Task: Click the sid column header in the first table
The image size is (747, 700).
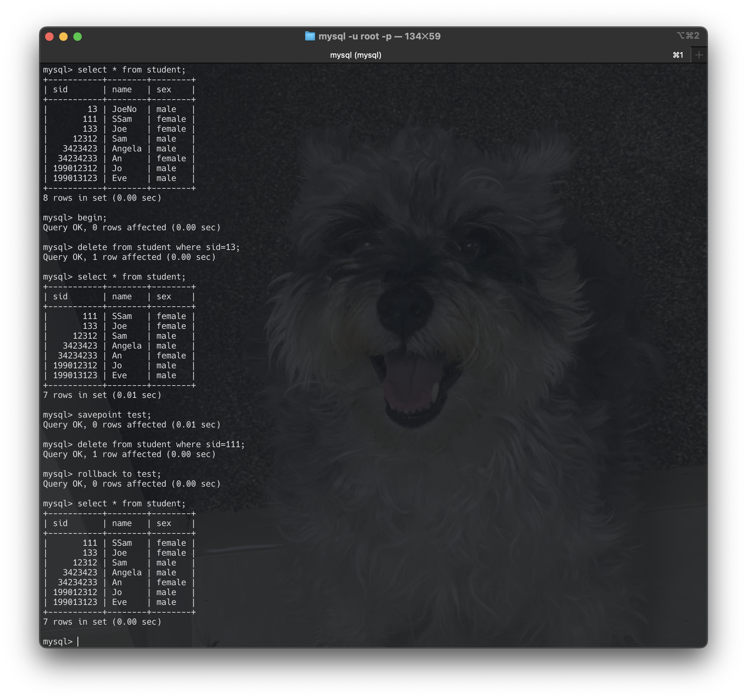Action: [61, 89]
